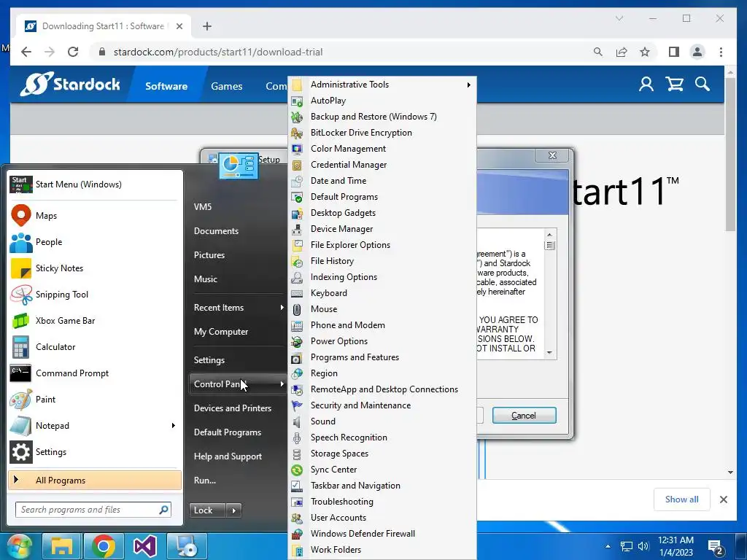Image resolution: width=747 pixels, height=560 pixels.
Task: Click the Cancel button in Setup dialog
Action: point(524,415)
